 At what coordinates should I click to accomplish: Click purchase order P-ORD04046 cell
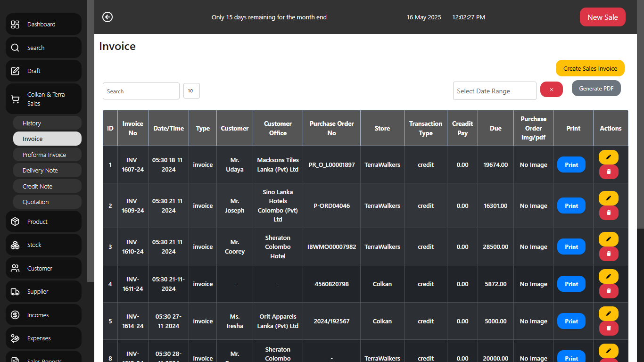[x=332, y=206]
